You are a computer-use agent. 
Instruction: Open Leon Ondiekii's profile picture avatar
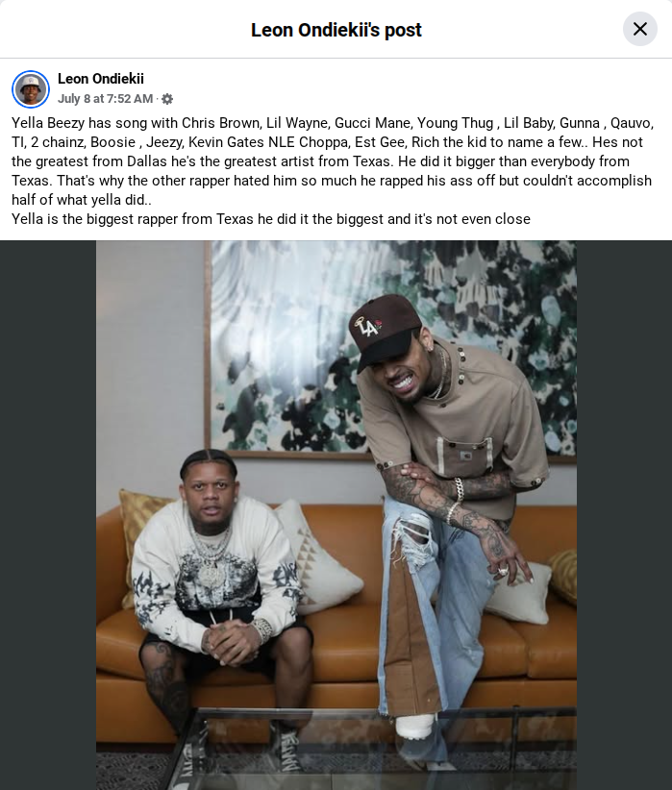[x=31, y=89]
